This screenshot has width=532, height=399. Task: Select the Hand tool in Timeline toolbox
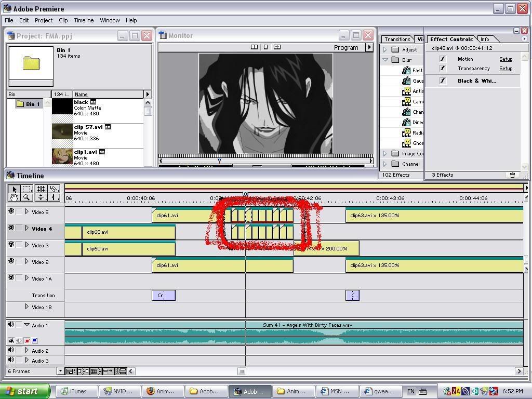pyautogui.click(x=14, y=197)
